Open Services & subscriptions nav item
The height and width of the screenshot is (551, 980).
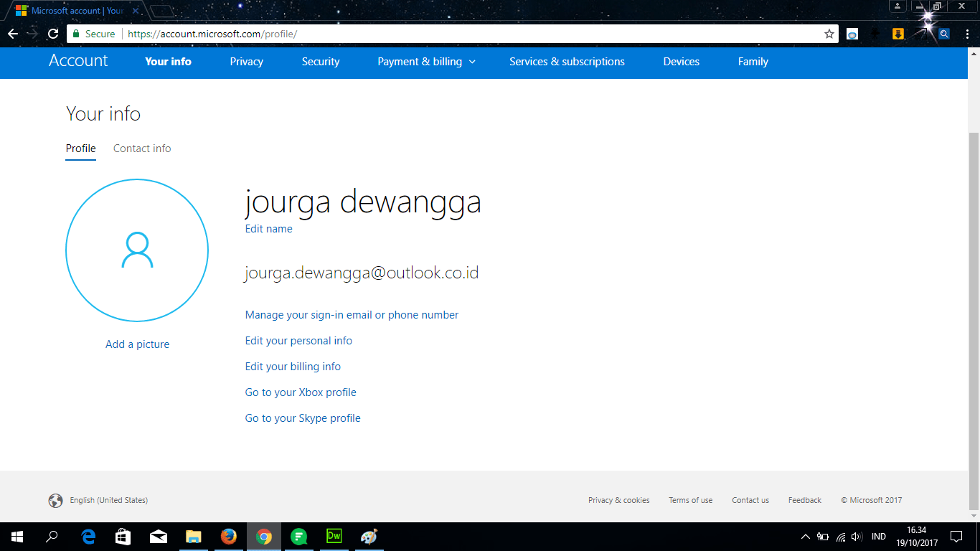pos(567,62)
